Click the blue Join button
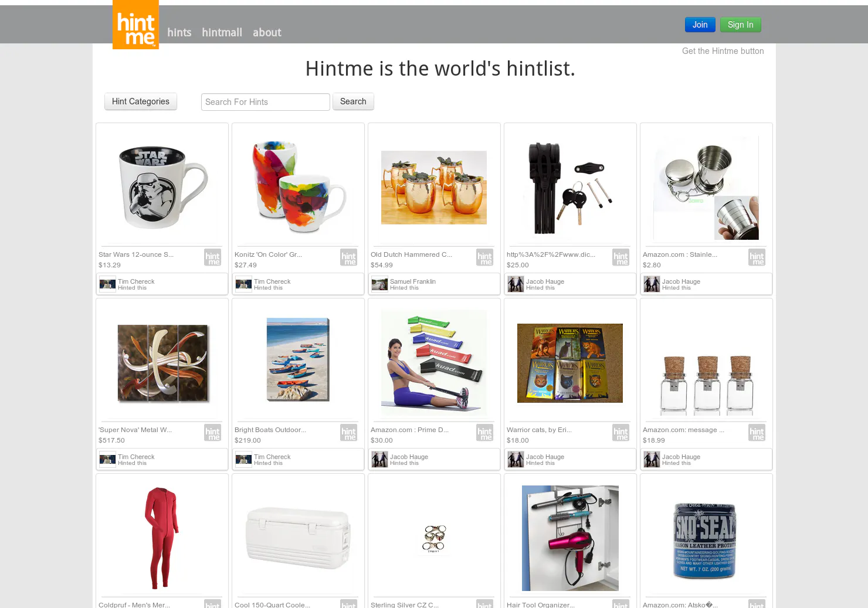This screenshot has height=608, width=868. point(700,25)
